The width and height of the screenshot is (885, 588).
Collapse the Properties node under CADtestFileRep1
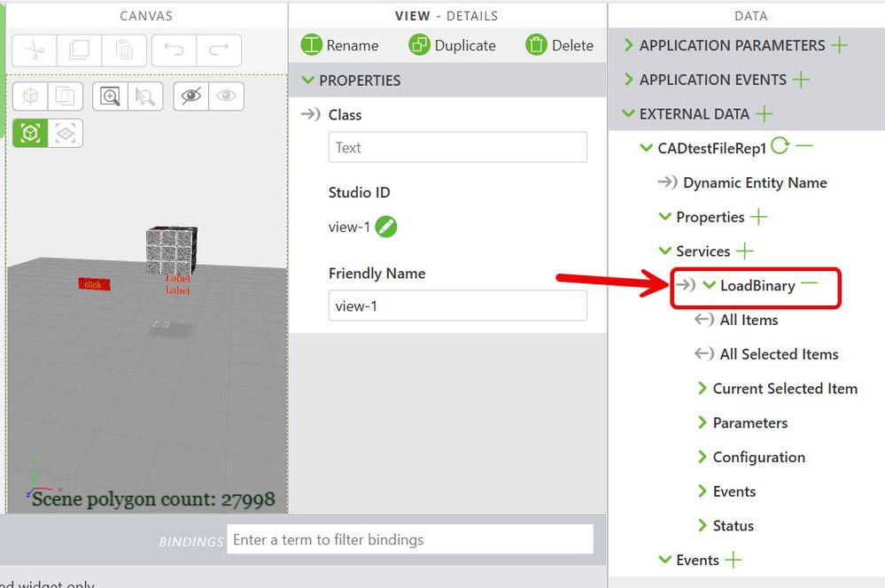pos(665,217)
